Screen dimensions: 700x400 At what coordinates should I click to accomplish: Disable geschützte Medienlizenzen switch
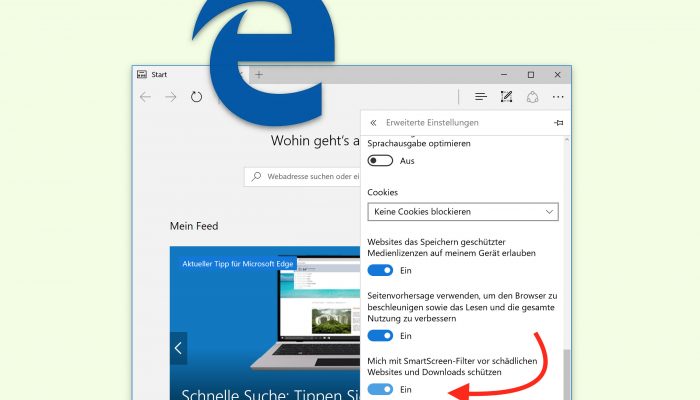tap(380, 270)
